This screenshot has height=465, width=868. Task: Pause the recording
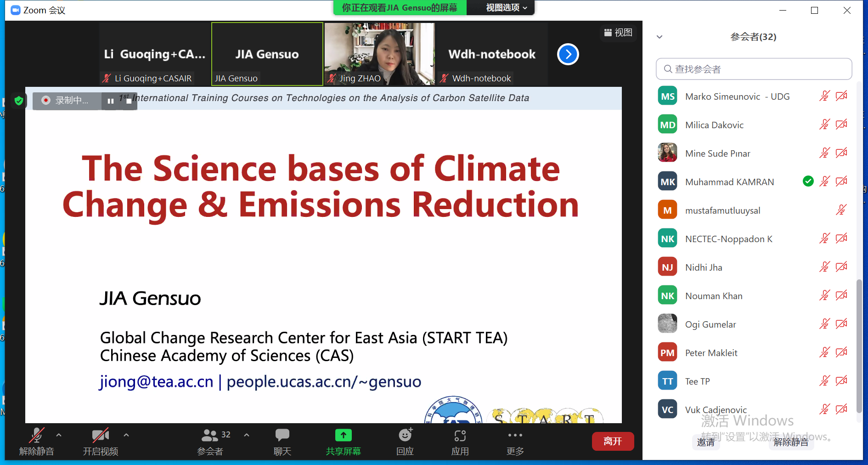click(111, 101)
